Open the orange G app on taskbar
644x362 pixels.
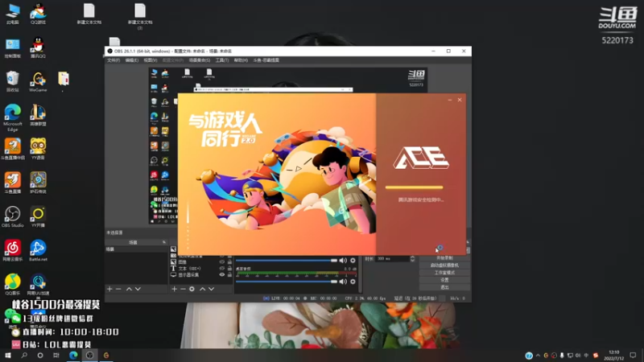[x=106, y=356]
